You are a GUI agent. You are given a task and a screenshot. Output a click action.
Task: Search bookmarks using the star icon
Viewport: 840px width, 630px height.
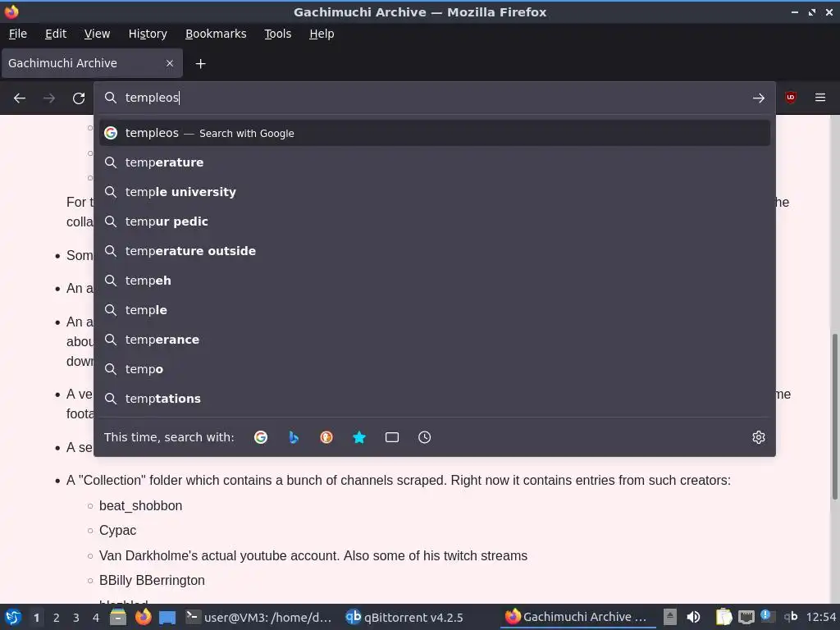(359, 437)
